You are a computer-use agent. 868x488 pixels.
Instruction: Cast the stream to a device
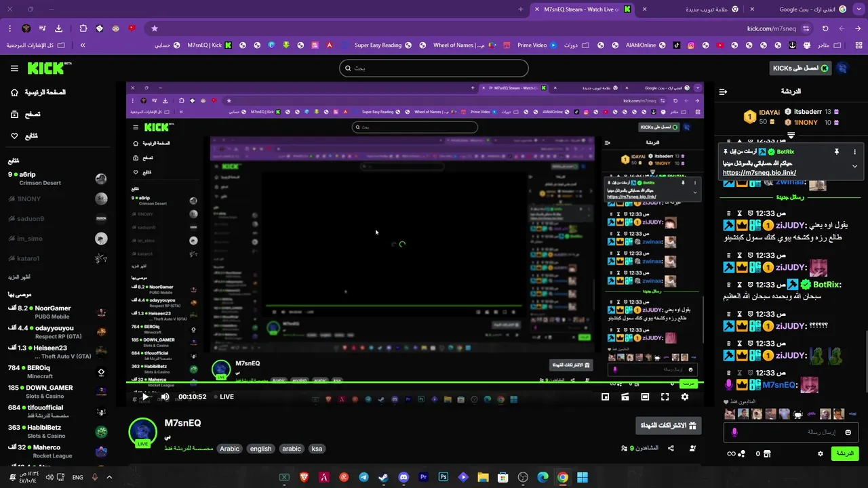point(625,397)
